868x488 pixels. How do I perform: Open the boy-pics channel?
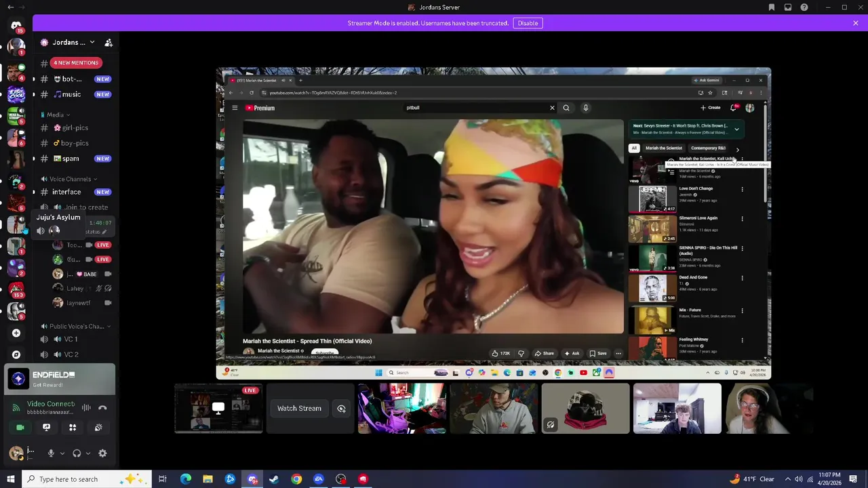[75, 143]
